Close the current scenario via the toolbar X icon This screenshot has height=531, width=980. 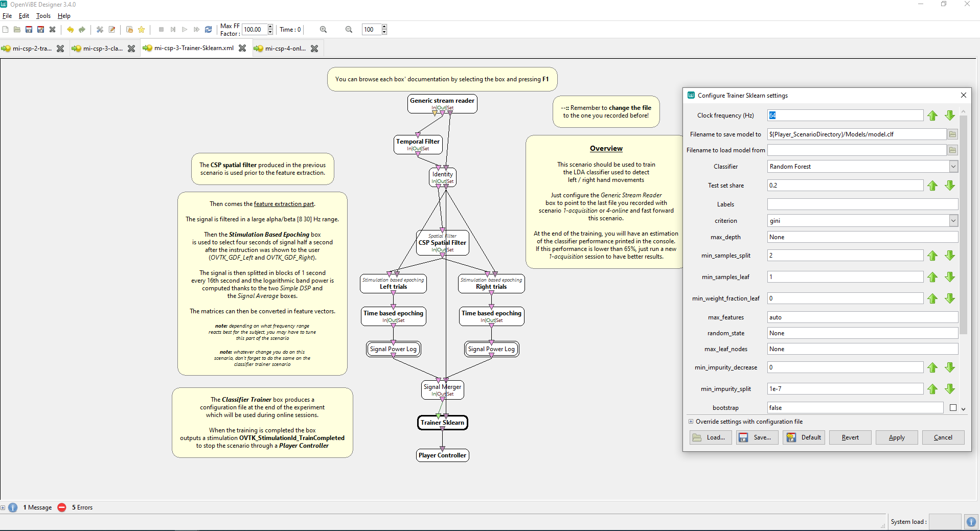click(x=52, y=30)
